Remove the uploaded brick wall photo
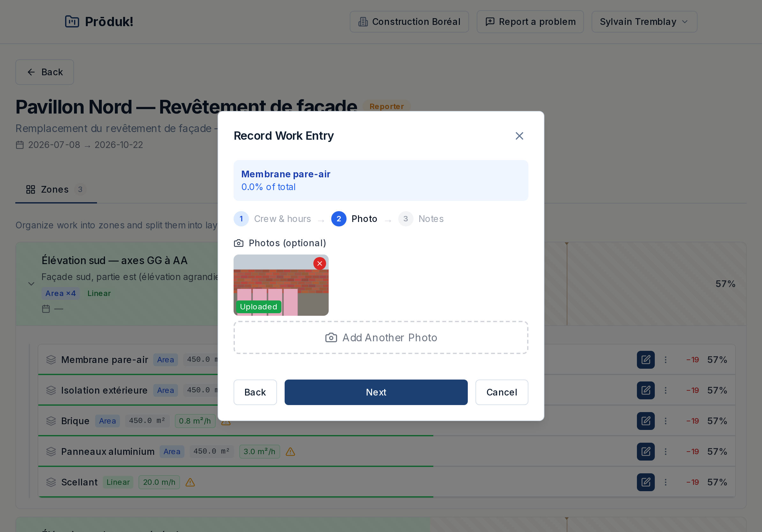Screen dimensions: 762x532 click(x=319, y=263)
